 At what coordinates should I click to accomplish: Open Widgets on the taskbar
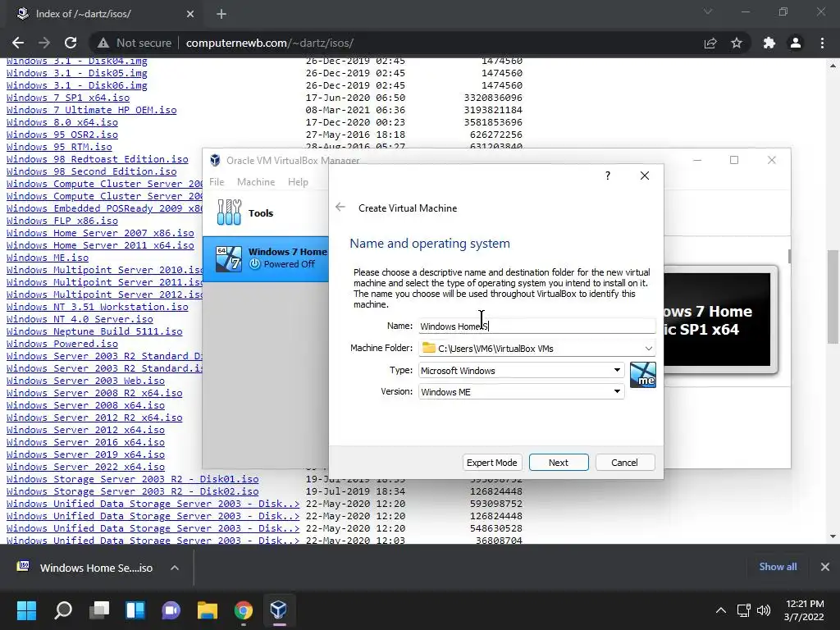pyautogui.click(x=135, y=609)
